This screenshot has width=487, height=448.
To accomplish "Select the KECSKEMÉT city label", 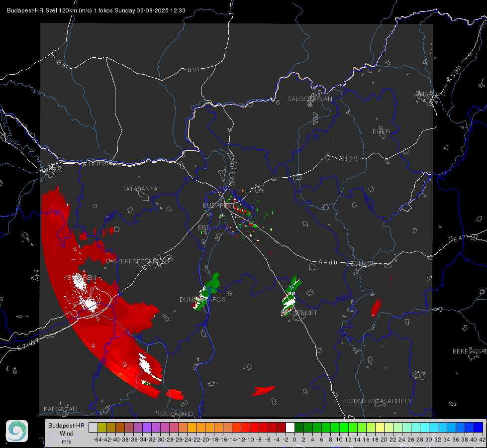I will pos(299,313).
